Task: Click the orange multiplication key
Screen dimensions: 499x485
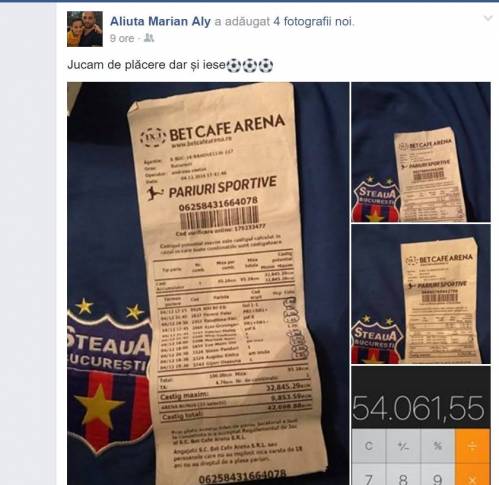Action: point(473,475)
